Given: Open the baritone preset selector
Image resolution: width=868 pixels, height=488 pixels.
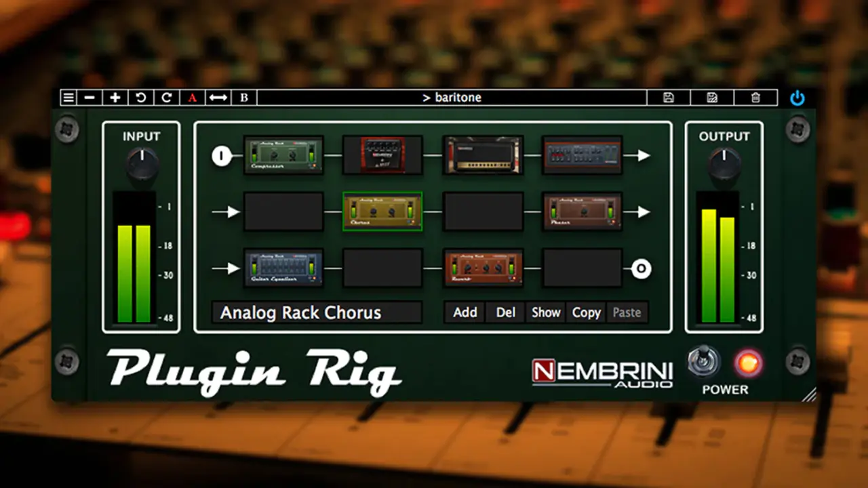Looking at the screenshot, I should [x=452, y=98].
